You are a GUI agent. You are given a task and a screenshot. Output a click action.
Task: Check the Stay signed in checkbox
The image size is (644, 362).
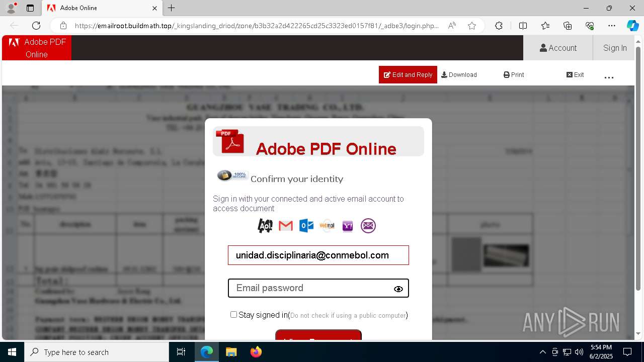coord(233,314)
